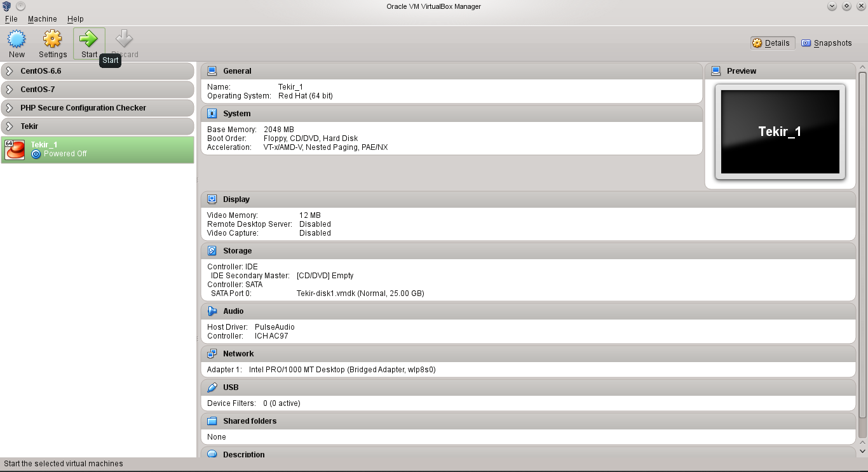
Task: Click the Floppy, CD/DVD, Hard Disk boot order
Action: click(311, 138)
